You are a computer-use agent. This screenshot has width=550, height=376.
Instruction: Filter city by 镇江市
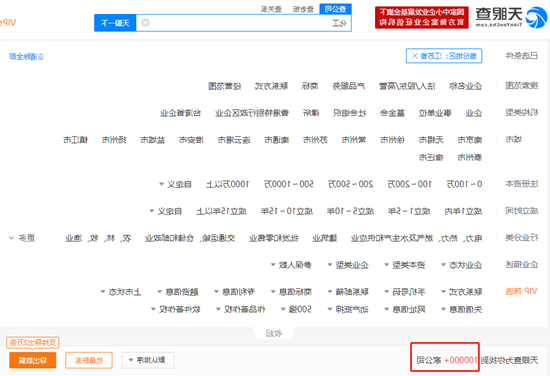(75, 140)
